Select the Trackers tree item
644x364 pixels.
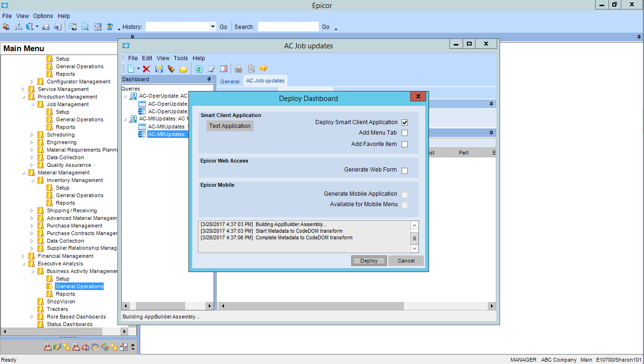(57, 309)
